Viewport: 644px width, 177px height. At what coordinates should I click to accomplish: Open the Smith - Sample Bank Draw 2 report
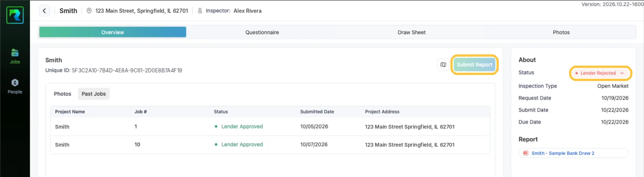pos(573,153)
